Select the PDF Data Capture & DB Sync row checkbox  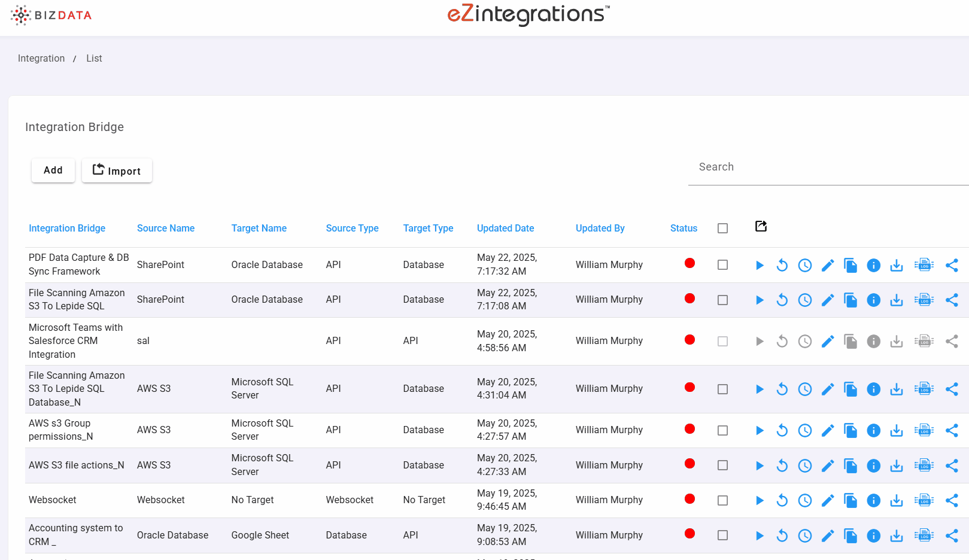pos(723,265)
